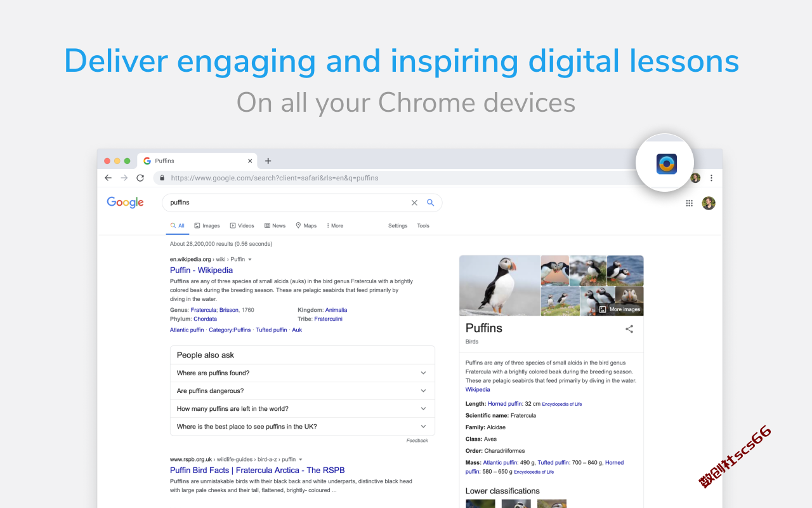812x508 pixels.
Task: Click the 'Order: Charadriiformes' text
Action: click(x=495, y=451)
